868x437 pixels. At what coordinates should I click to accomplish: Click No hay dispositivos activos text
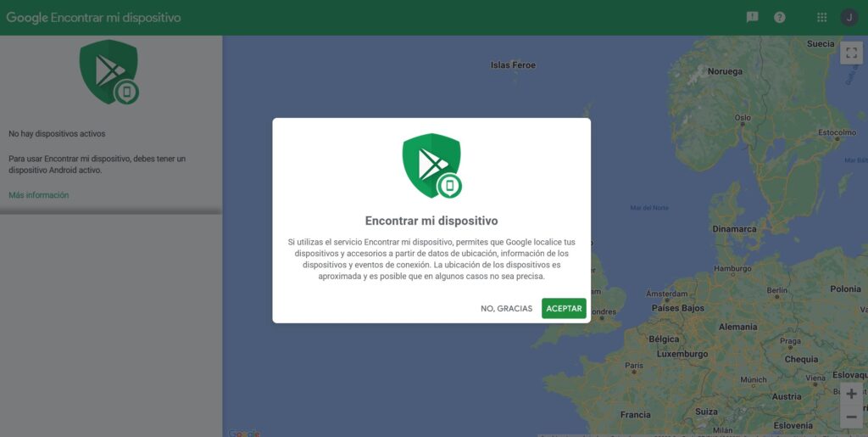coord(57,133)
